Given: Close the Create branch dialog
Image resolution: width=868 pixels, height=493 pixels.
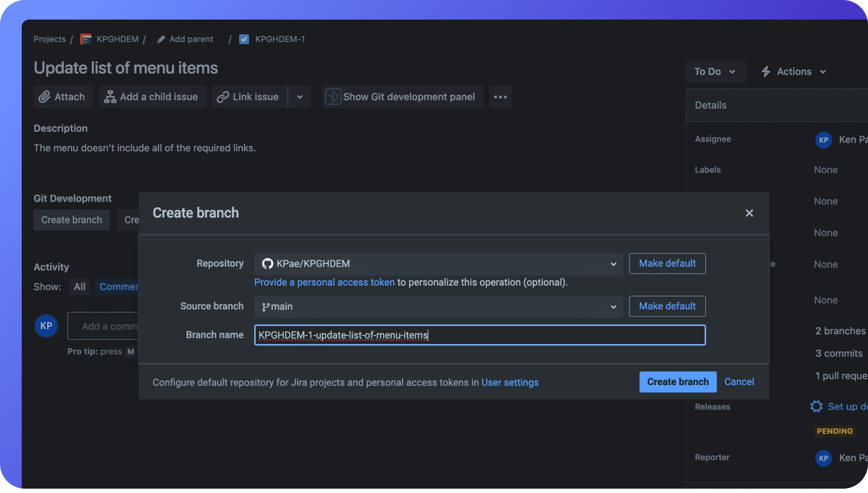Looking at the screenshot, I should point(749,213).
